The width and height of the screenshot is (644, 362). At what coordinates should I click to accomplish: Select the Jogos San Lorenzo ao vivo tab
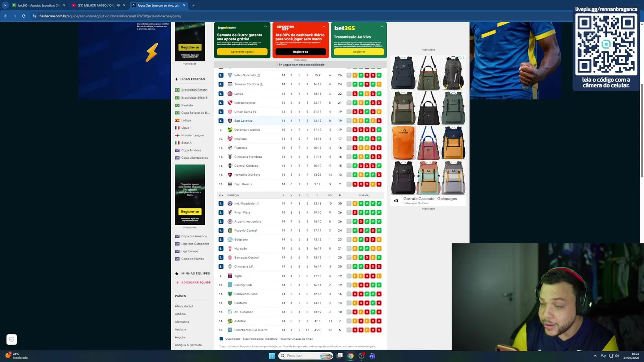[158, 5]
